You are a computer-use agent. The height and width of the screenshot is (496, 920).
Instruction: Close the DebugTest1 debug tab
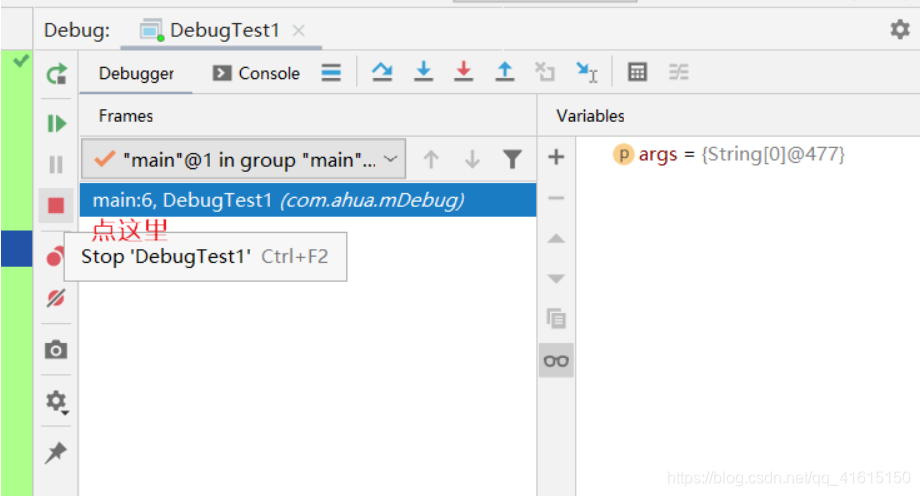pyautogui.click(x=299, y=31)
